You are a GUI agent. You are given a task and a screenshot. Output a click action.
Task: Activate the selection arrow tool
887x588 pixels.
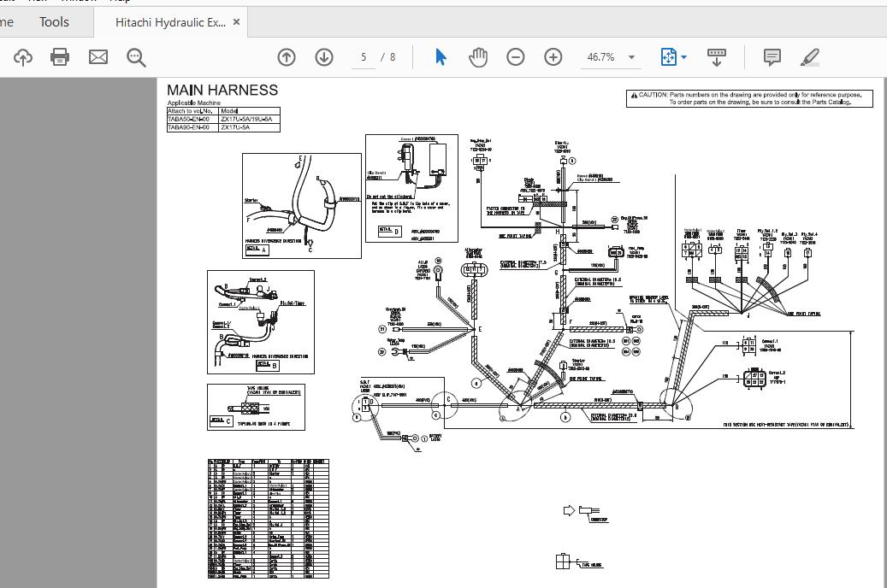click(x=441, y=57)
